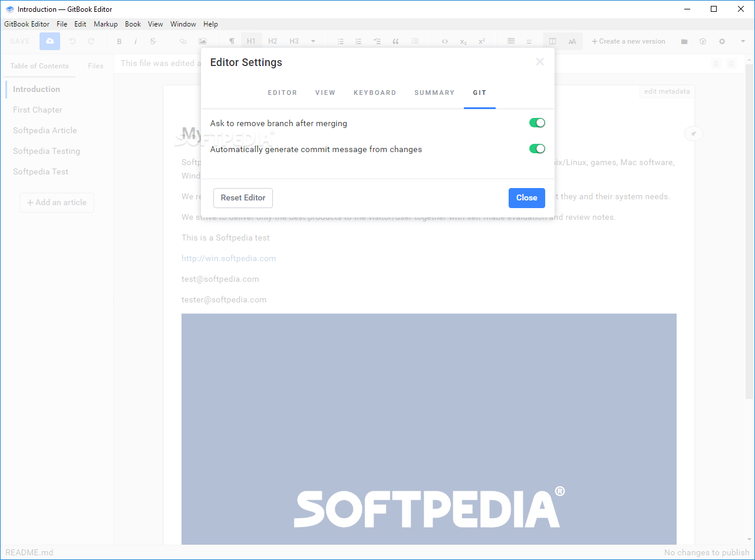Open the Edit menu

[x=80, y=24]
